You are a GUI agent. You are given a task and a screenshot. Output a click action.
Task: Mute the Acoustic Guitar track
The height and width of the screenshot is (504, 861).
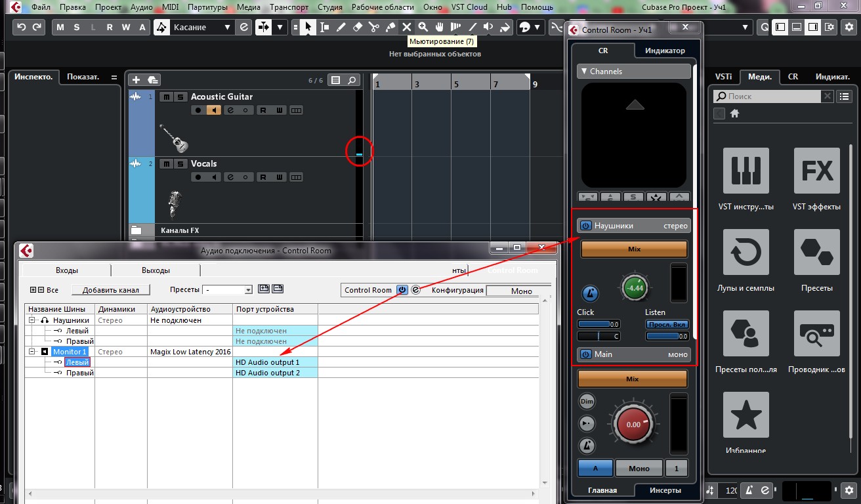pos(166,96)
